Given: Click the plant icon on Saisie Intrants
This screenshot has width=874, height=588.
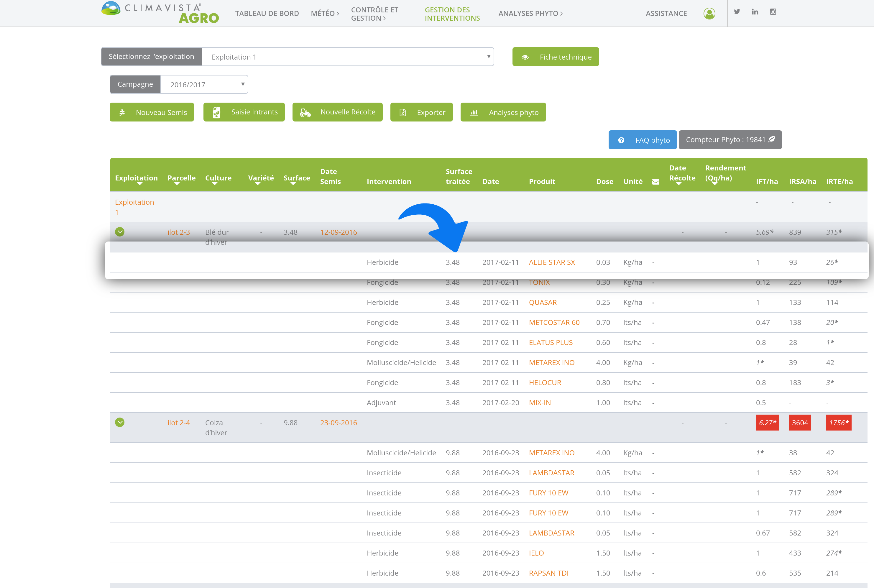Looking at the screenshot, I should coord(217,112).
